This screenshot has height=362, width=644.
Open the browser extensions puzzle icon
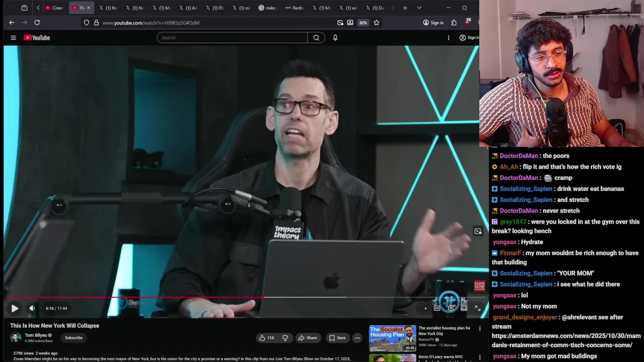(454, 23)
